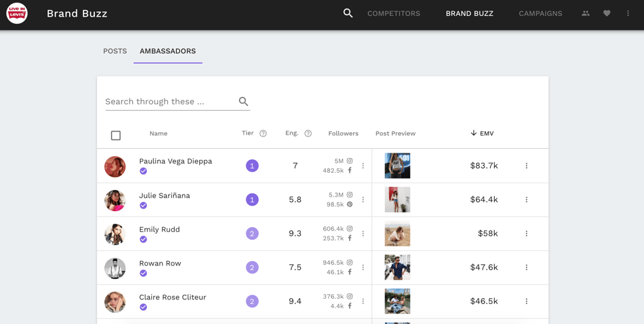Sort by EMV column arrow
The height and width of the screenshot is (324, 644).
click(x=473, y=133)
